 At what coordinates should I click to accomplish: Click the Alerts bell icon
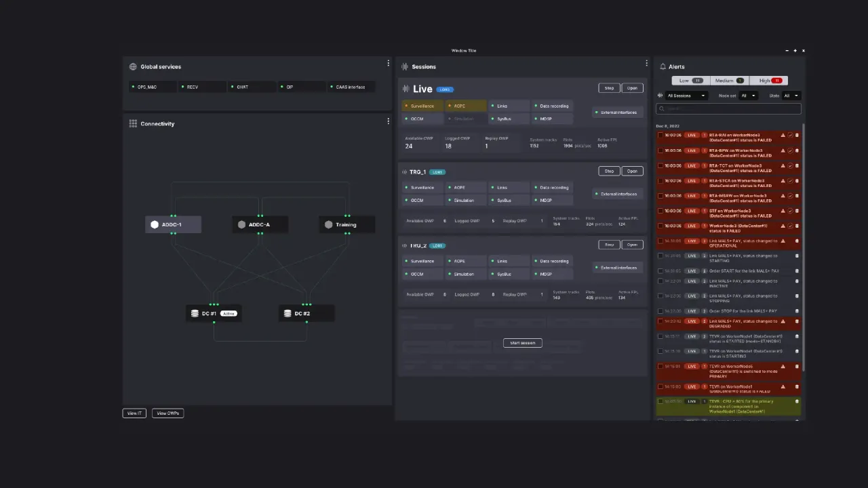click(663, 66)
